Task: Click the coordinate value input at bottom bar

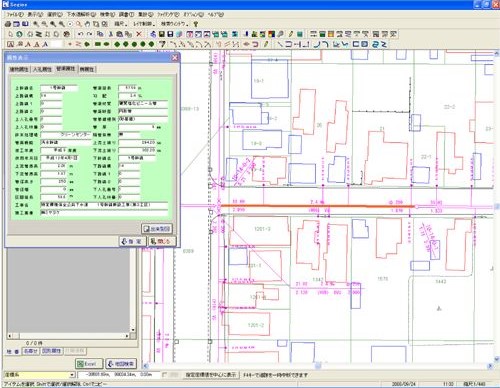Action: (120, 375)
